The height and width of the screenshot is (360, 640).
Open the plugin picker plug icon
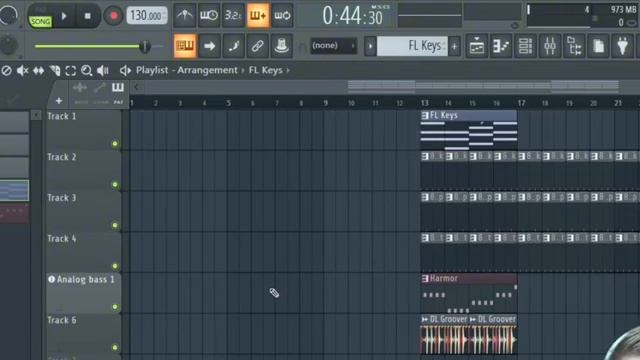tap(622, 46)
